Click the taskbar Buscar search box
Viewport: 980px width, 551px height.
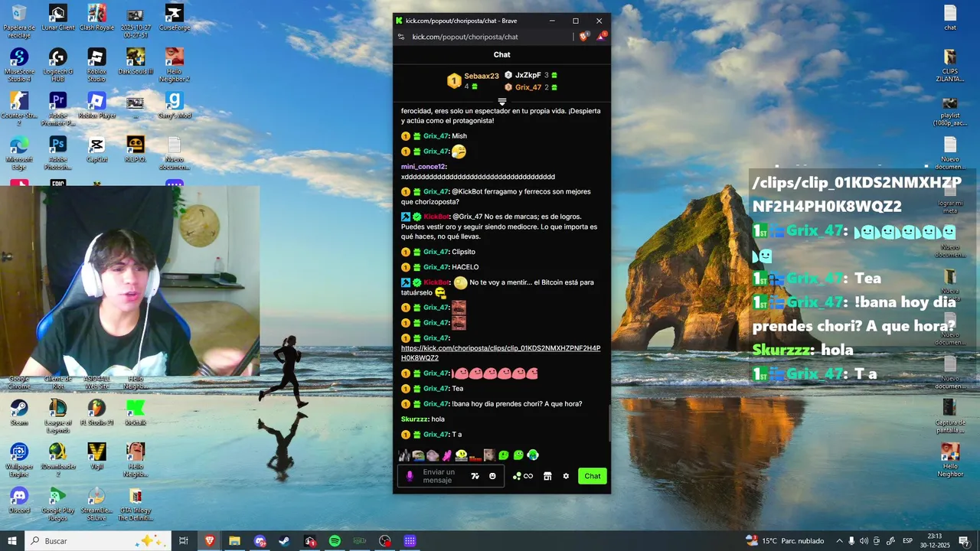click(x=98, y=541)
